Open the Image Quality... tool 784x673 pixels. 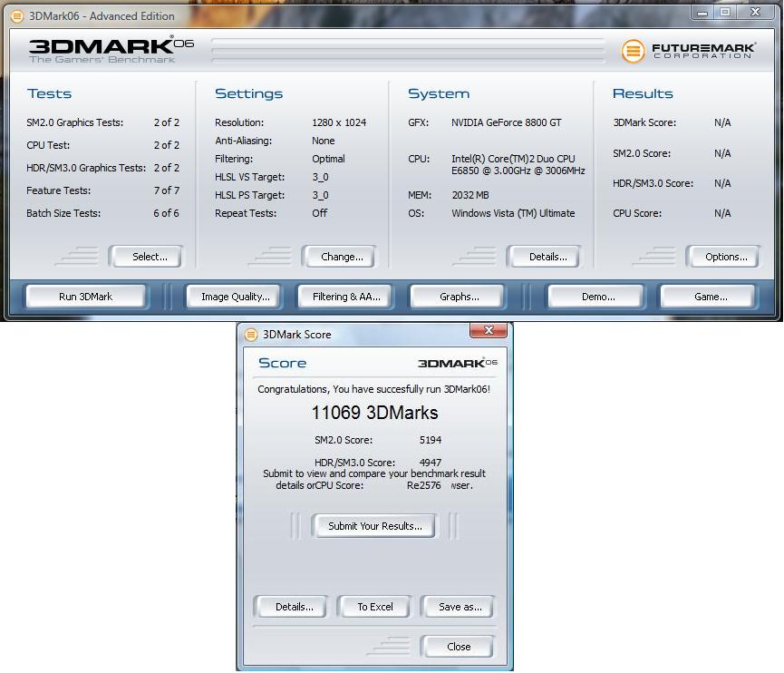tap(235, 297)
